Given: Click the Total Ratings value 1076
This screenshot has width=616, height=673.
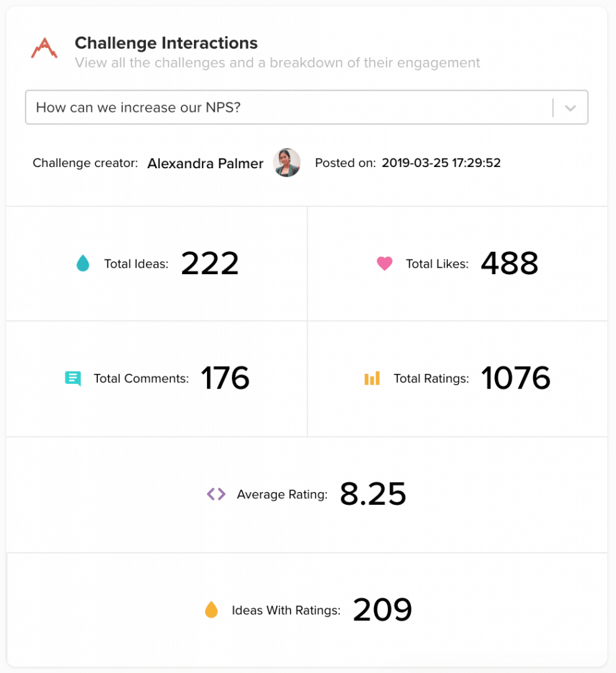Looking at the screenshot, I should (516, 379).
